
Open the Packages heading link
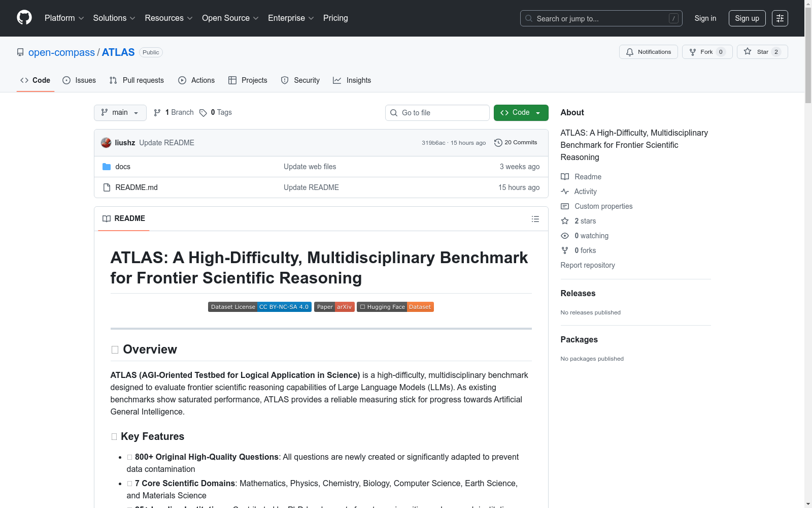tap(579, 339)
